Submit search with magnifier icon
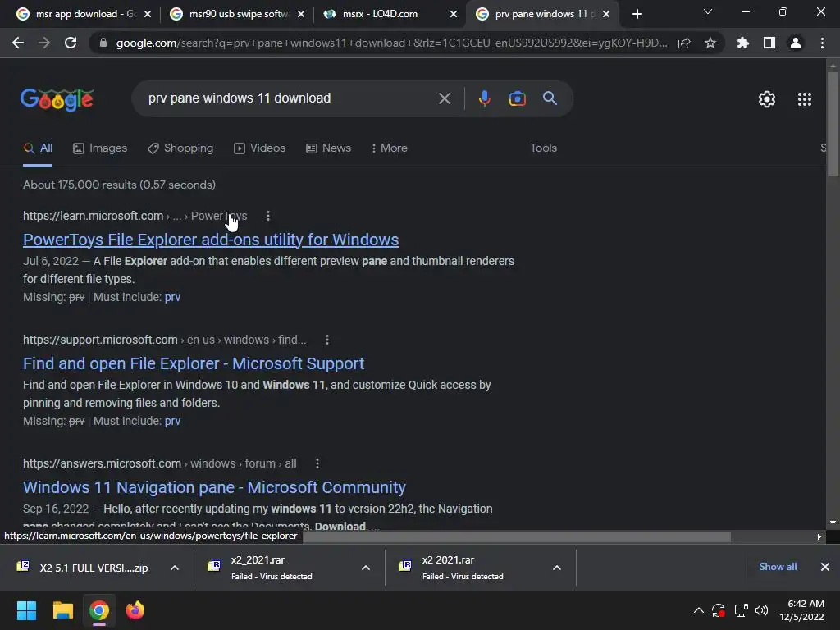Viewport: 840px width, 630px height. 550,98
